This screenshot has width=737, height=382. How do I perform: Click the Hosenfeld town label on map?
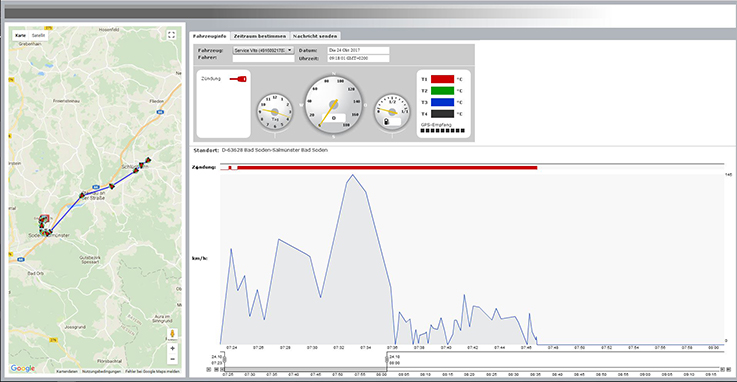109,30
